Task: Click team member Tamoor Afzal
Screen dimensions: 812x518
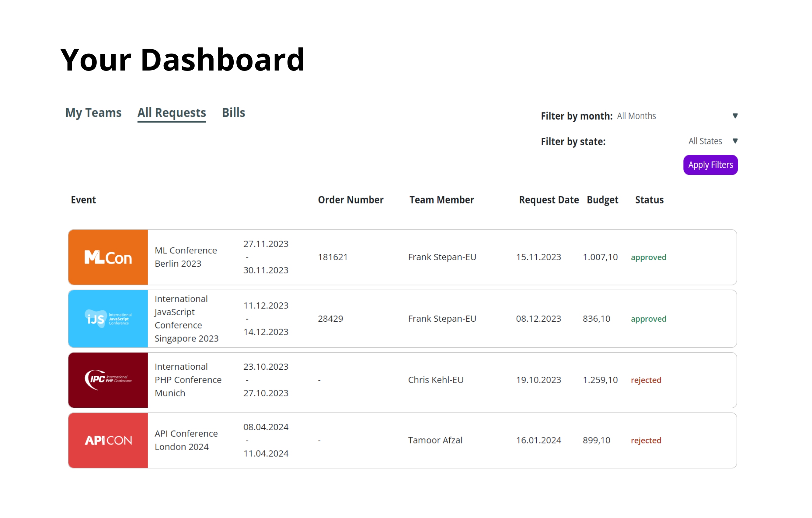Action: [x=435, y=440]
